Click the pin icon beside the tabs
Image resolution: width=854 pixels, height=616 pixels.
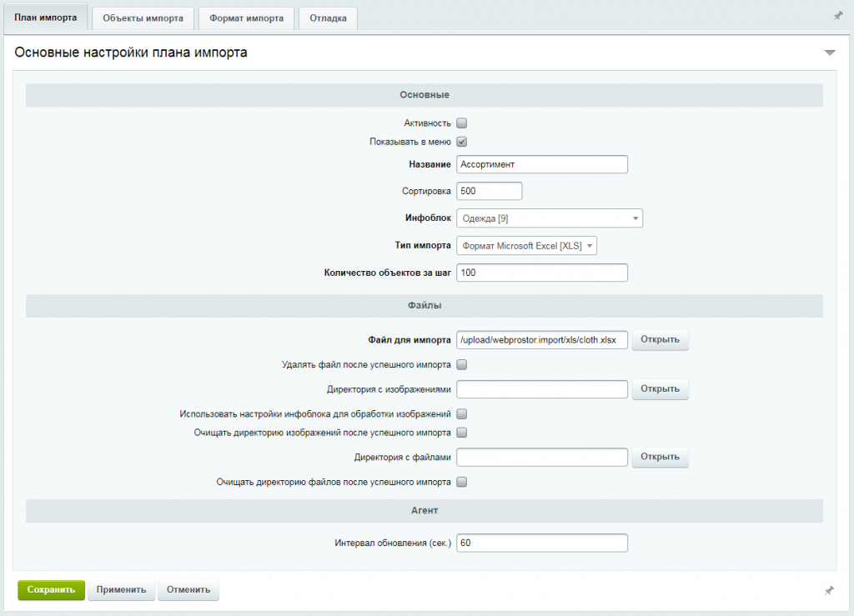point(837,17)
